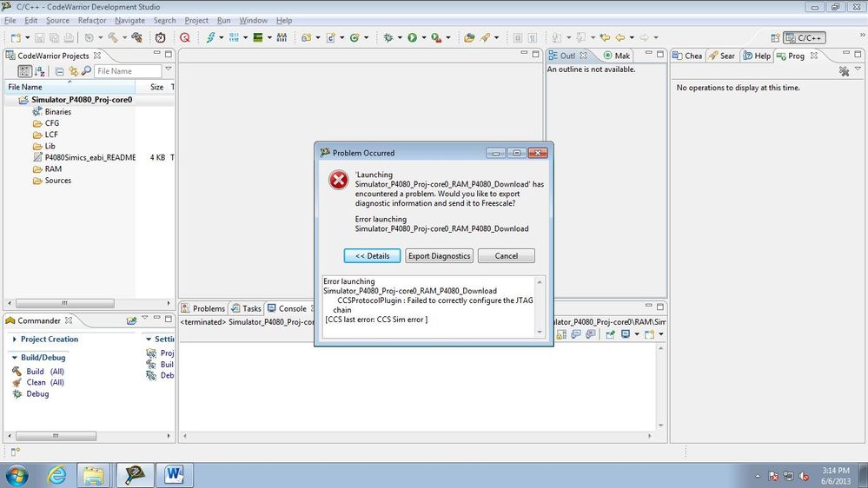
Task: Open the Debug icon dropdown arrow
Action: click(x=400, y=37)
